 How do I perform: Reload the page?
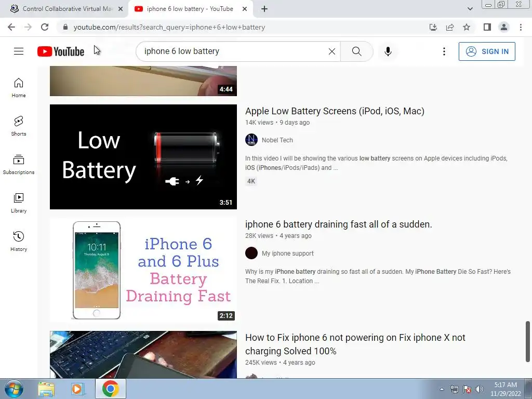coord(45,27)
